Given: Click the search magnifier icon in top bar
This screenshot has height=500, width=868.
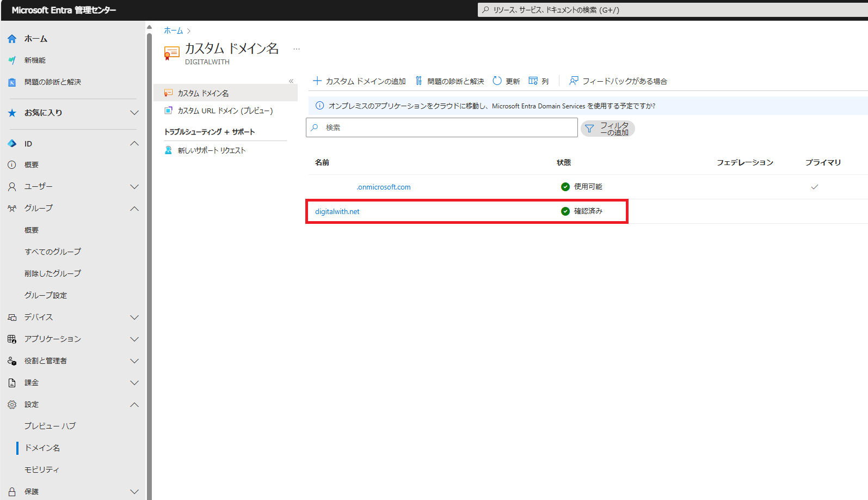Looking at the screenshot, I should [485, 10].
